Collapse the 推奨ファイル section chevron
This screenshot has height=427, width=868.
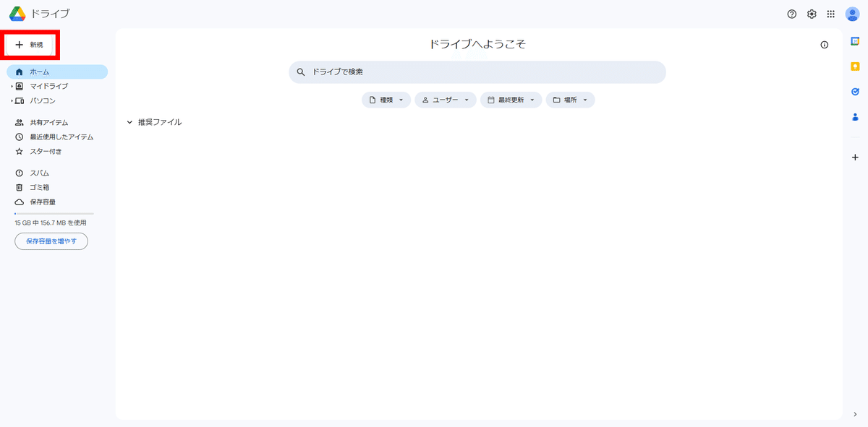129,123
